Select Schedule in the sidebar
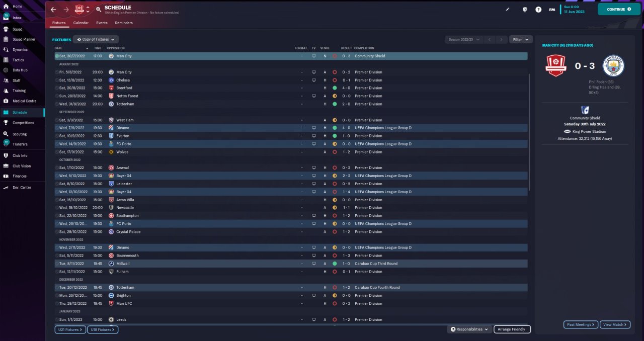644x341 pixels. click(x=22, y=113)
